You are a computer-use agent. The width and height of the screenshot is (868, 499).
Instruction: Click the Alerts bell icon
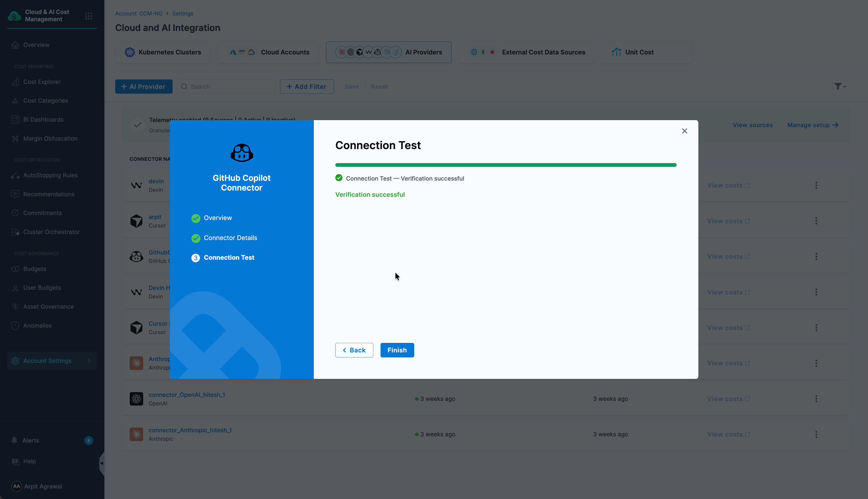[x=14, y=440]
